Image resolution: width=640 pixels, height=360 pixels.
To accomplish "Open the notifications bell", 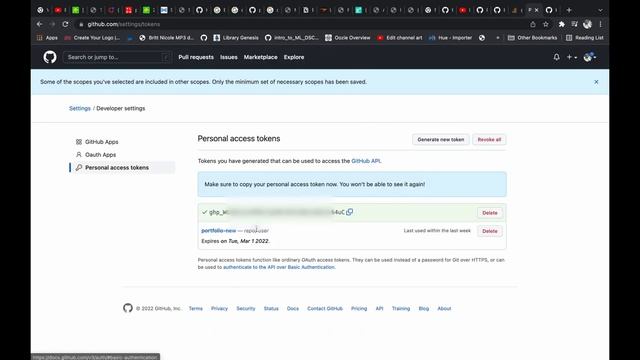I will click(556, 57).
